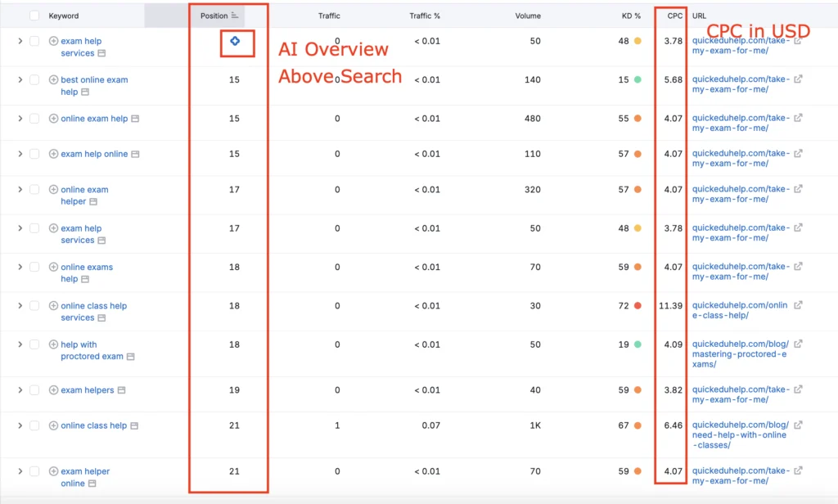Select the 'exam help online' row checkbox
Screen dimensions: 838x504
click(x=34, y=154)
